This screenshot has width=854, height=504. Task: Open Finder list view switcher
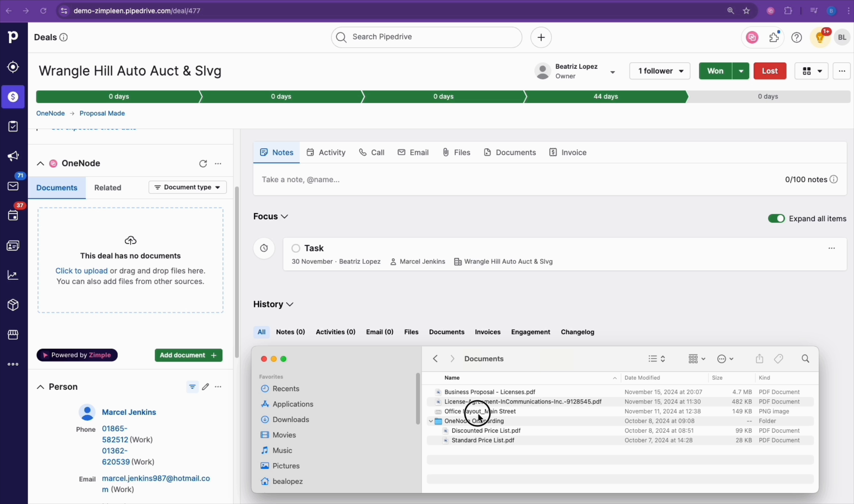(x=656, y=359)
